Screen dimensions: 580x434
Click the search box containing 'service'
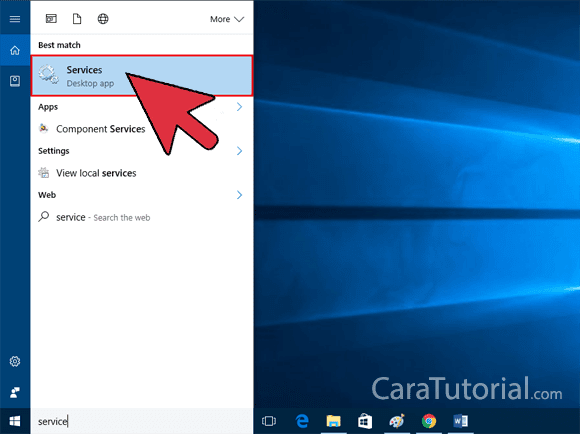pos(142,421)
